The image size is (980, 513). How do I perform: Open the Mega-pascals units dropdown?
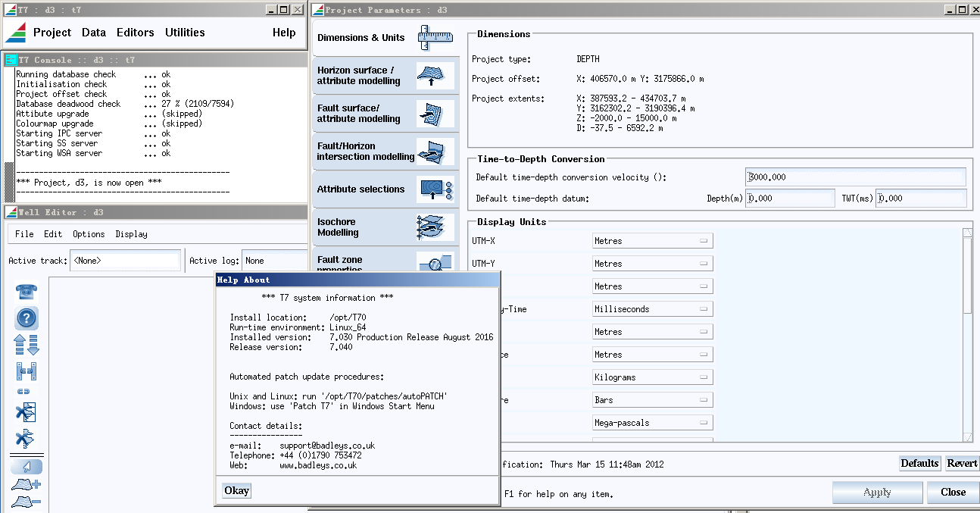[x=652, y=423]
